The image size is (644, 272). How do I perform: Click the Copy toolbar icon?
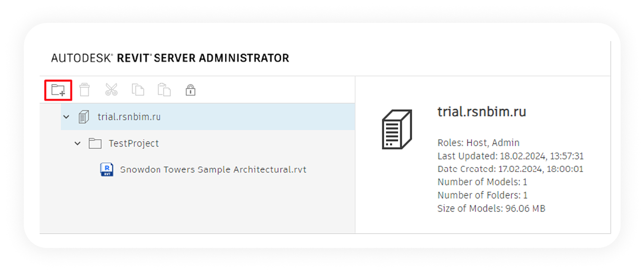(x=138, y=90)
